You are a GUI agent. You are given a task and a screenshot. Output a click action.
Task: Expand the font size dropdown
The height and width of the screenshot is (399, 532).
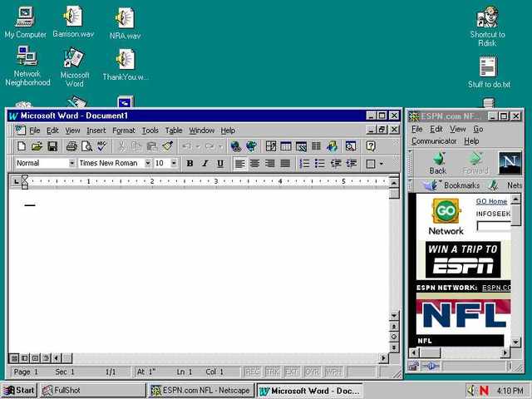tap(174, 163)
